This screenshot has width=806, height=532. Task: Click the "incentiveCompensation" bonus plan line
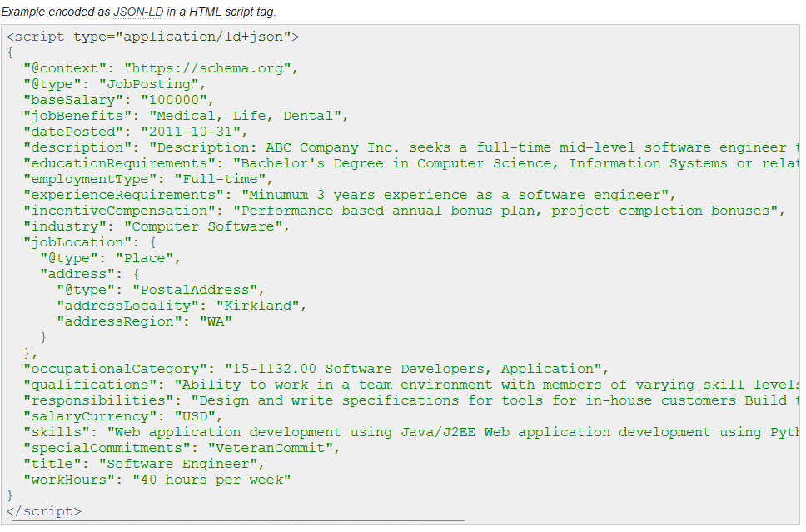[x=404, y=211]
